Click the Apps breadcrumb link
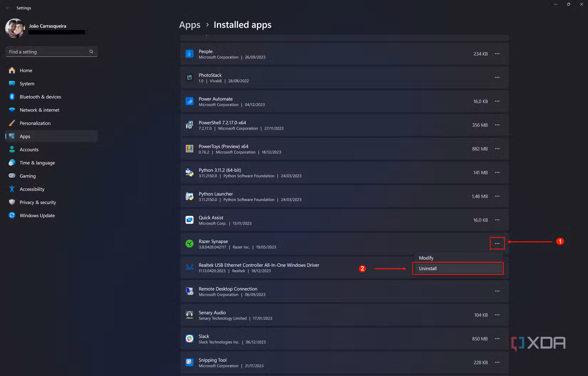This screenshot has width=588, height=376. (189, 25)
